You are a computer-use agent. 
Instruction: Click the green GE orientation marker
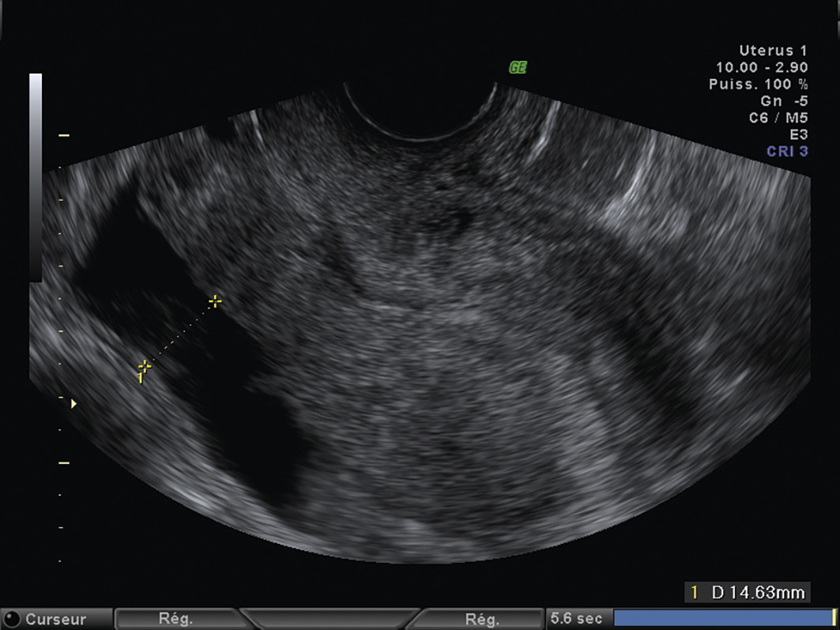518,68
